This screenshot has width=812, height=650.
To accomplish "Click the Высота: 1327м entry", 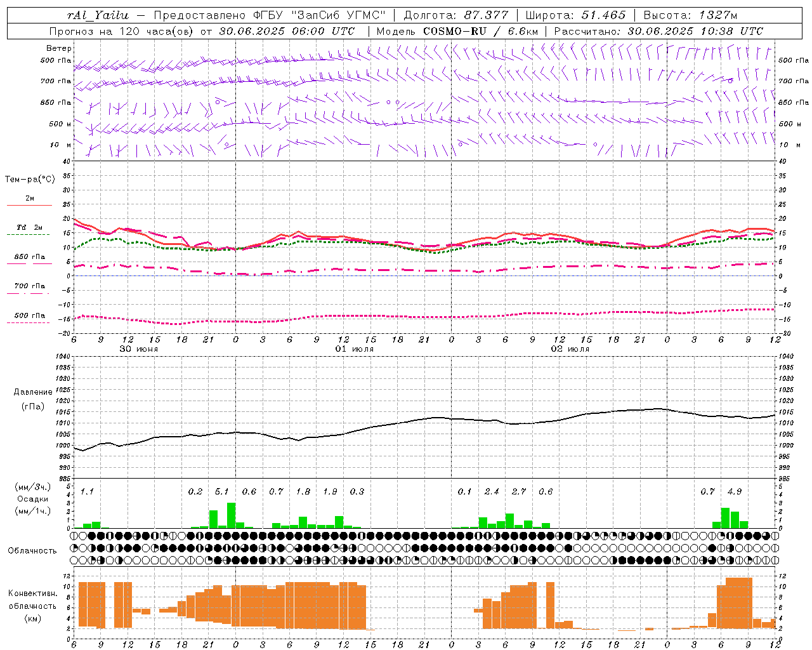I will 690,15.
